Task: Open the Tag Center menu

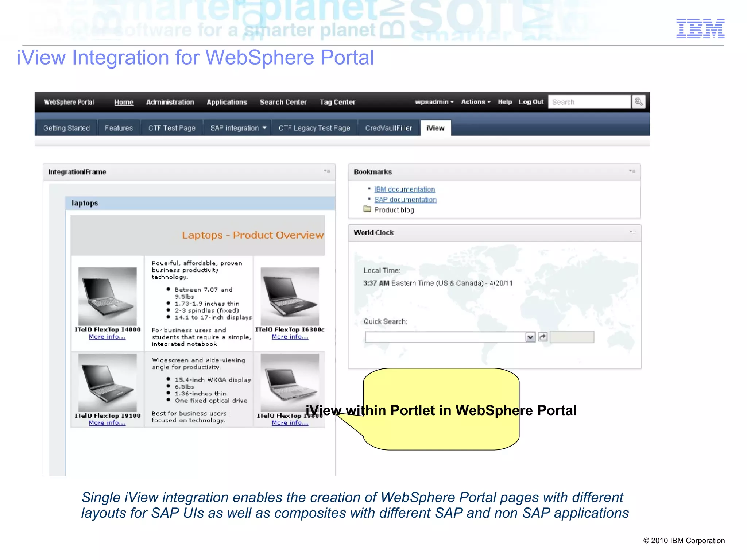Action: coord(337,102)
